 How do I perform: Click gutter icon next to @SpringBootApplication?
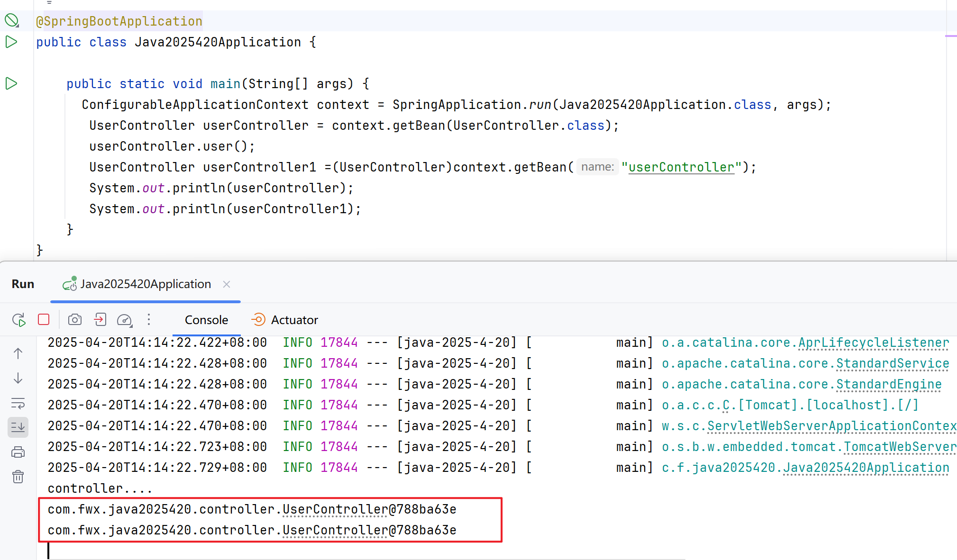tap(11, 20)
